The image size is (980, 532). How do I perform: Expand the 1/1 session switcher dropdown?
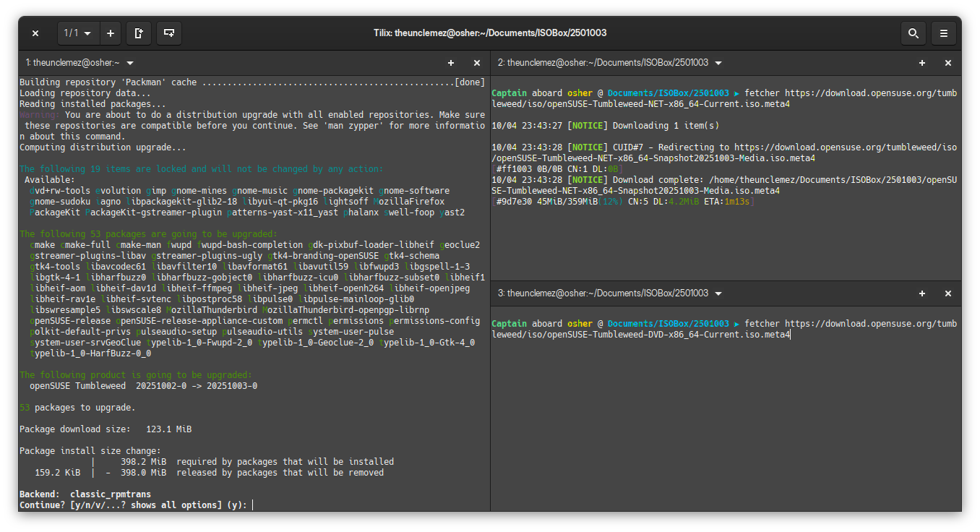pyautogui.click(x=79, y=33)
